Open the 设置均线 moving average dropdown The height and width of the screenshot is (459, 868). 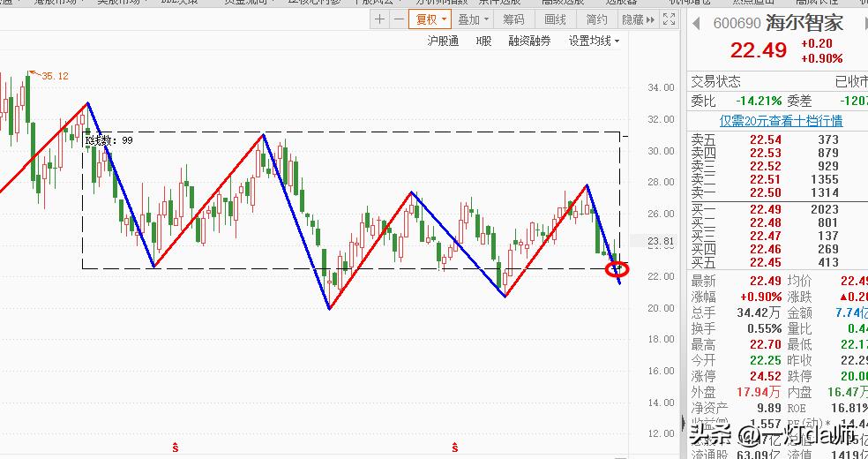[x=594, y=41]
